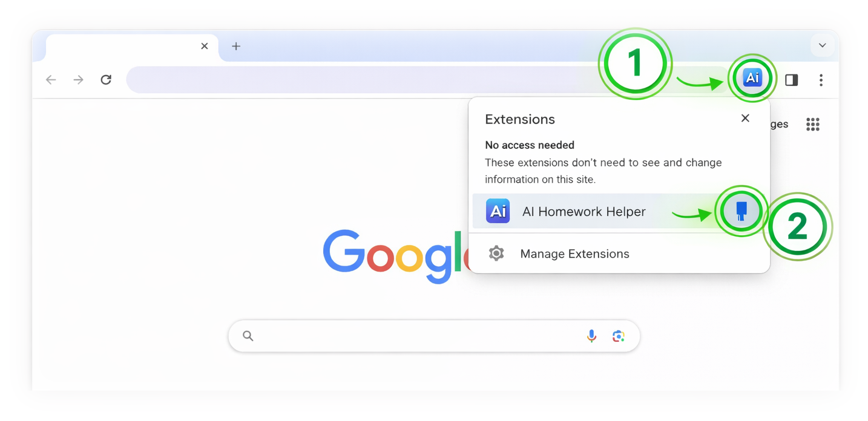Open the Chrome three-dot menu

pos(821,79)
